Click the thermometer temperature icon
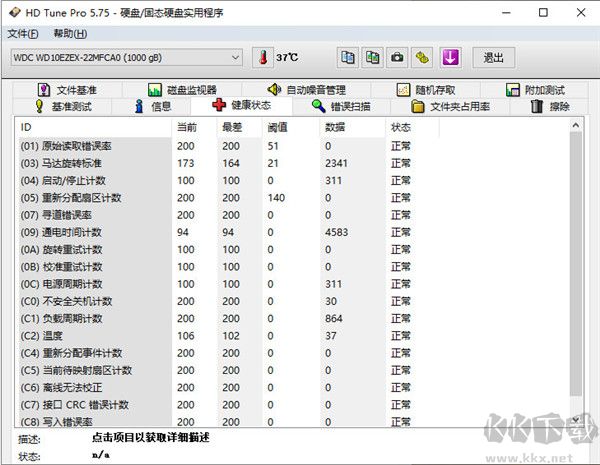This screenshot has height=465, width=600. [x=263, y=58]
